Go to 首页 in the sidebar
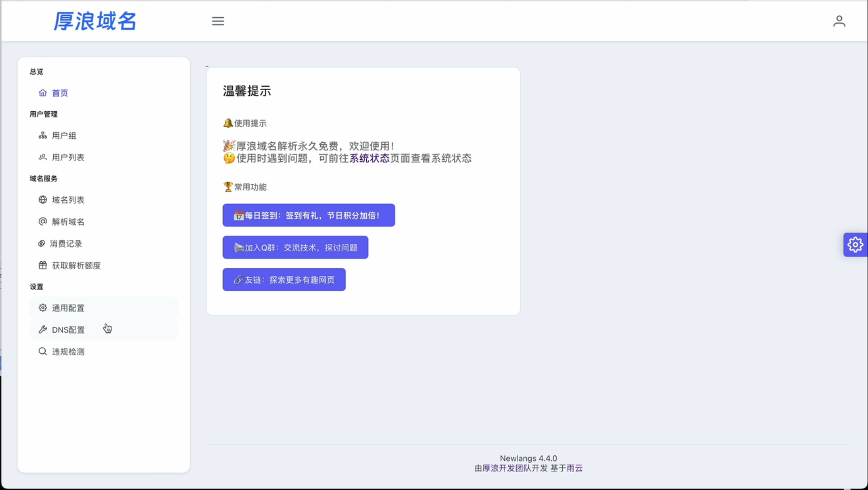 [x=103, y=93]
